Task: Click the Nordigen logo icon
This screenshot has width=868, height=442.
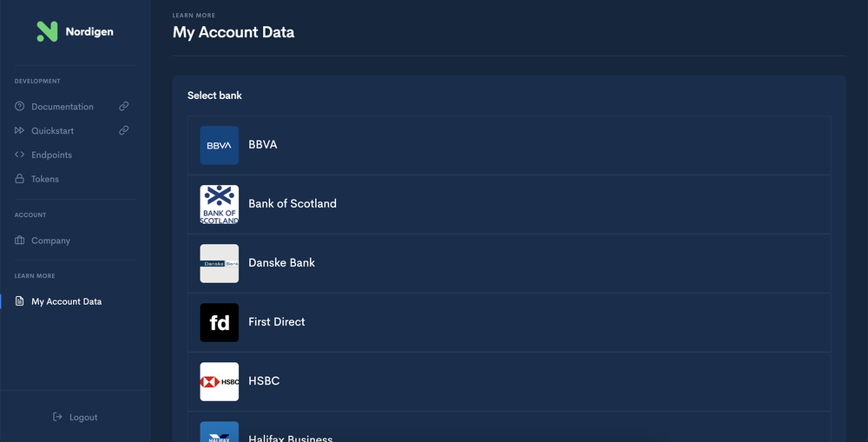Action: [47, 31]
